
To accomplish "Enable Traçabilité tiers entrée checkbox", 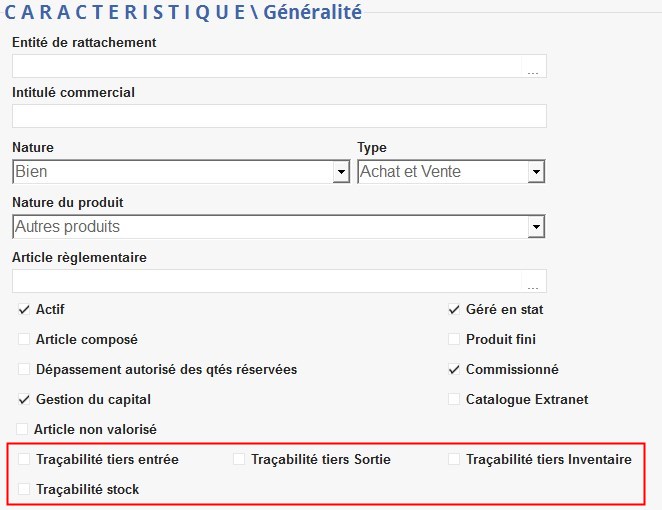I will coord(24,460).
